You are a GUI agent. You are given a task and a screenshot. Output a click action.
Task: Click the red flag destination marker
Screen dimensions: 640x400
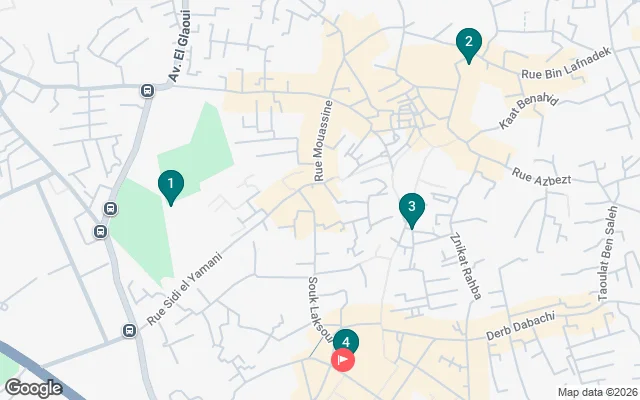coord(343,360)
